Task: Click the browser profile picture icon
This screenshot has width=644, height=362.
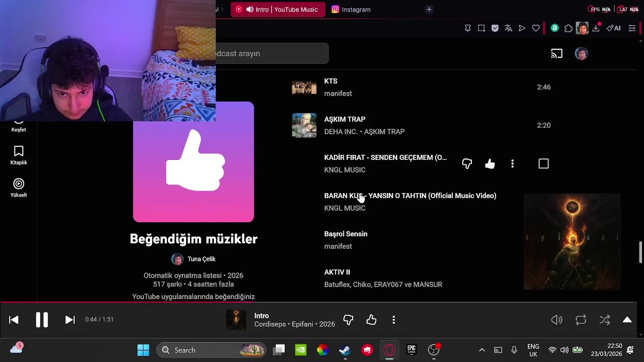Action: pos(582,28)
